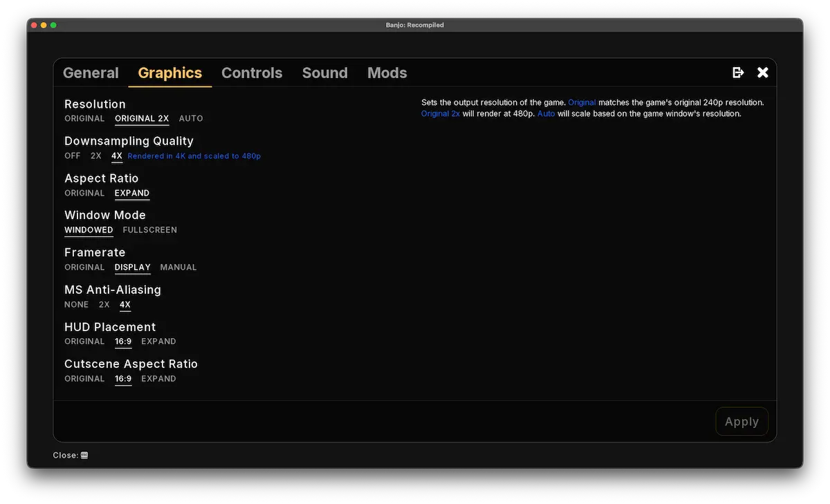Set HUD Placement to Expand
830x504 pixels.
coord(158,341)
